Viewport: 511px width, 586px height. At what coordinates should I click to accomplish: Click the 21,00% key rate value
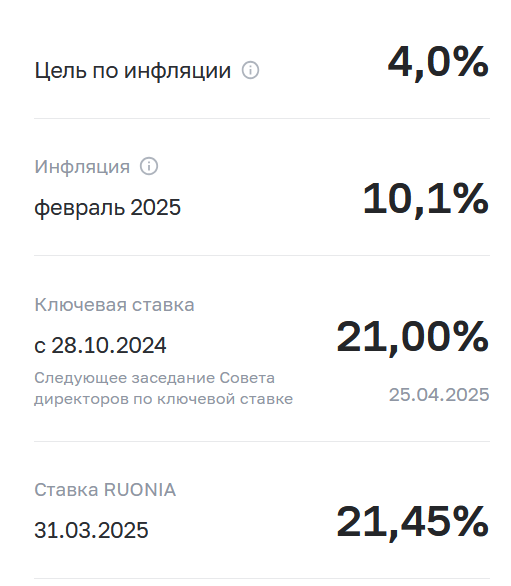(x=413, y=337)
